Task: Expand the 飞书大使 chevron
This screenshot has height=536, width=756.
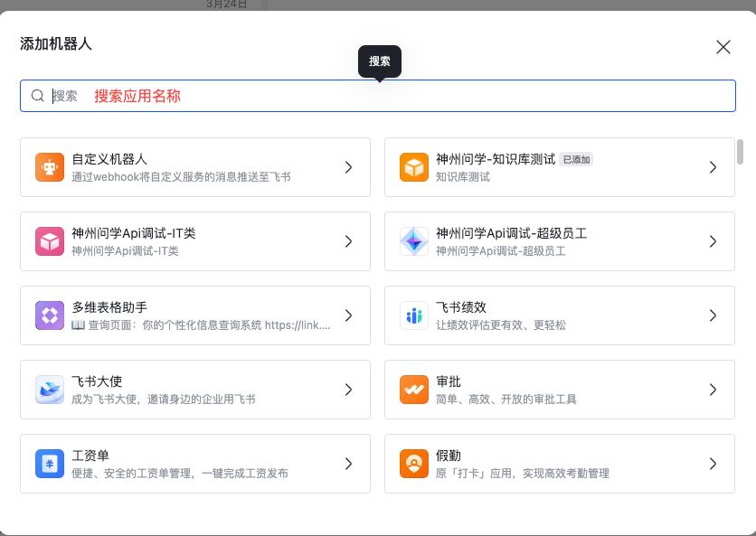Action: [x=348, y=390]
